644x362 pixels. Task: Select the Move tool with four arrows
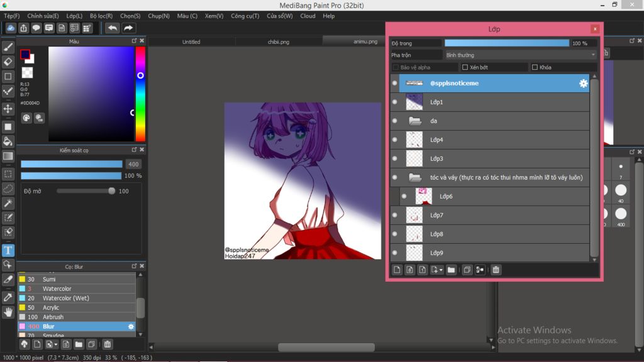8,109
